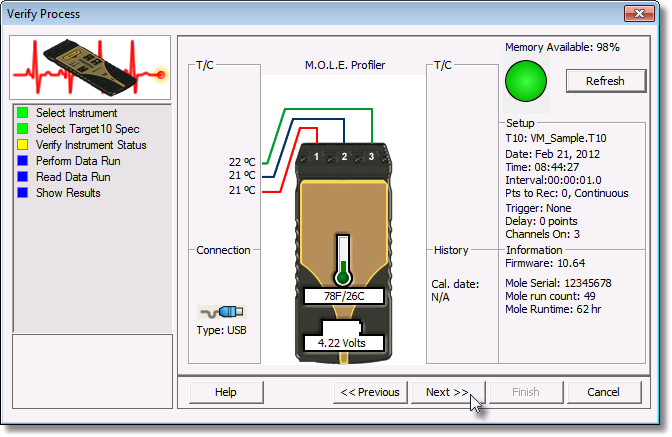Click the 'Type: USB' connection label
The width and height of the screenshot is (672, 437).
tap(222, 330)
